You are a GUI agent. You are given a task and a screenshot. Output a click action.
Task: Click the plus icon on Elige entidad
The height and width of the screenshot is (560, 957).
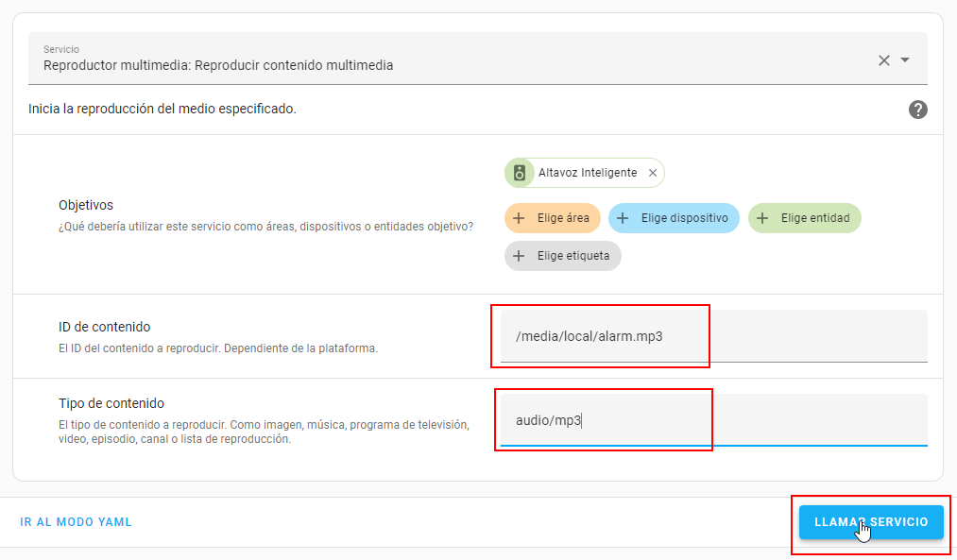click(762, 218)
